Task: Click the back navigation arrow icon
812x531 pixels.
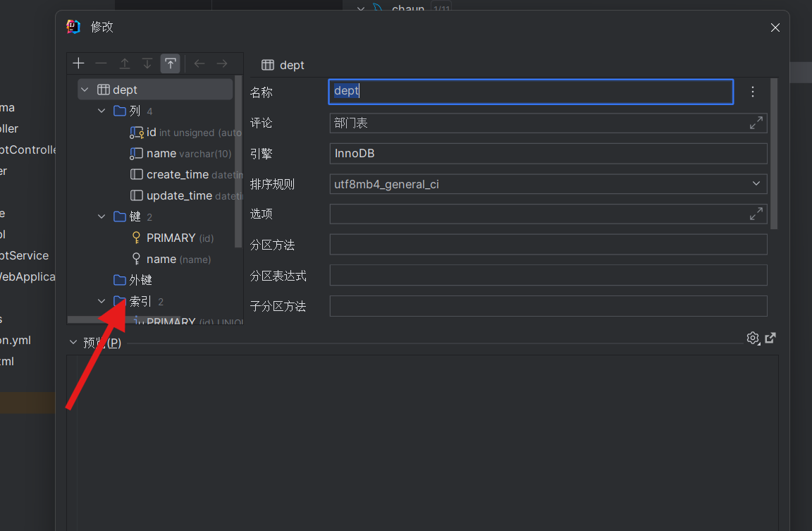Action: [x=199, y=63]
